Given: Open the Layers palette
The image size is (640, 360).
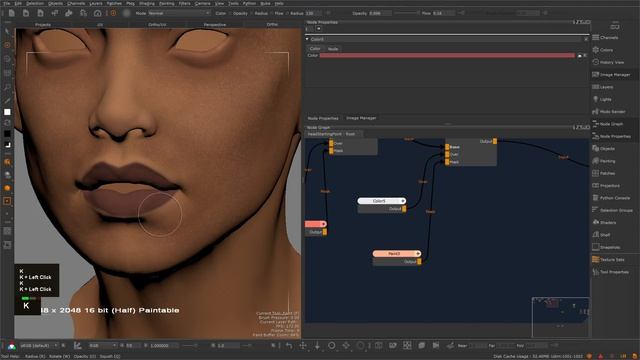Looking at the screenshot, I should pyautogui.click(x=603, y=87).
